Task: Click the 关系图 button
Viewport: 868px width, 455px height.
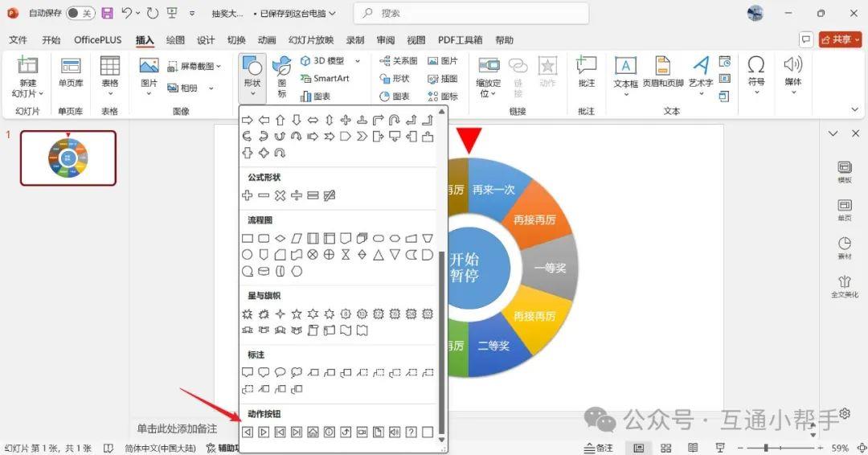Action: coord(399,61)
